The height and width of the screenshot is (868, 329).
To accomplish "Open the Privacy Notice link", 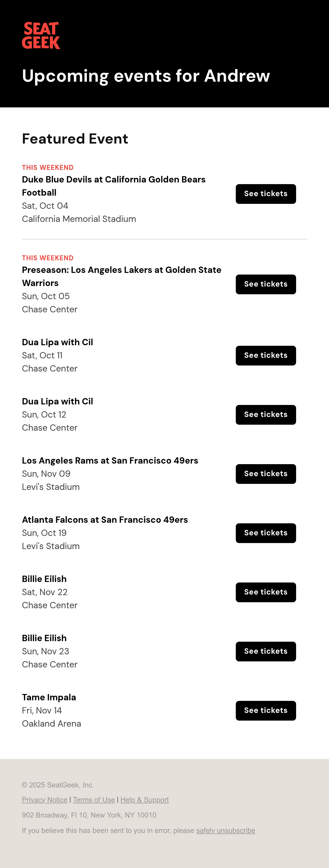I will 44,800.
